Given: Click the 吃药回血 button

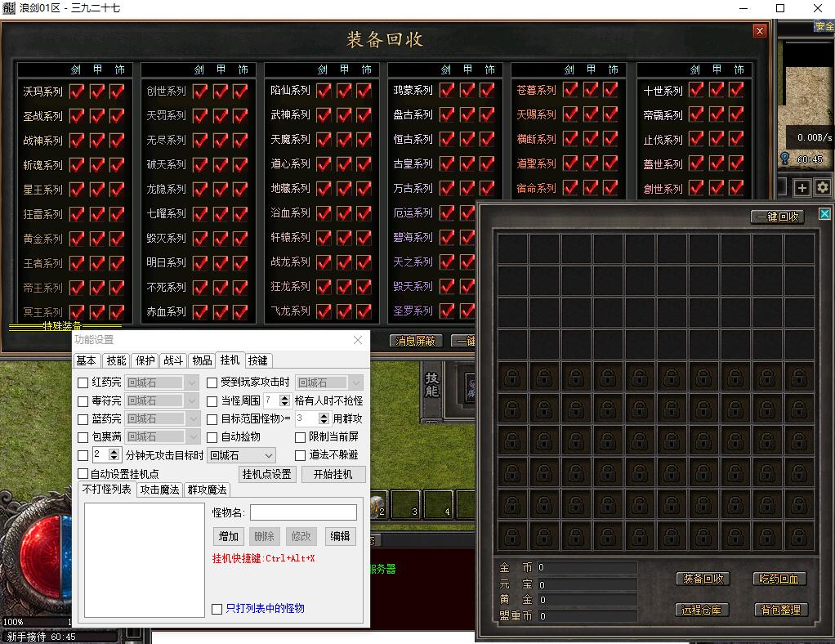Looking at the screenshot, I should (x=779, y=579).
